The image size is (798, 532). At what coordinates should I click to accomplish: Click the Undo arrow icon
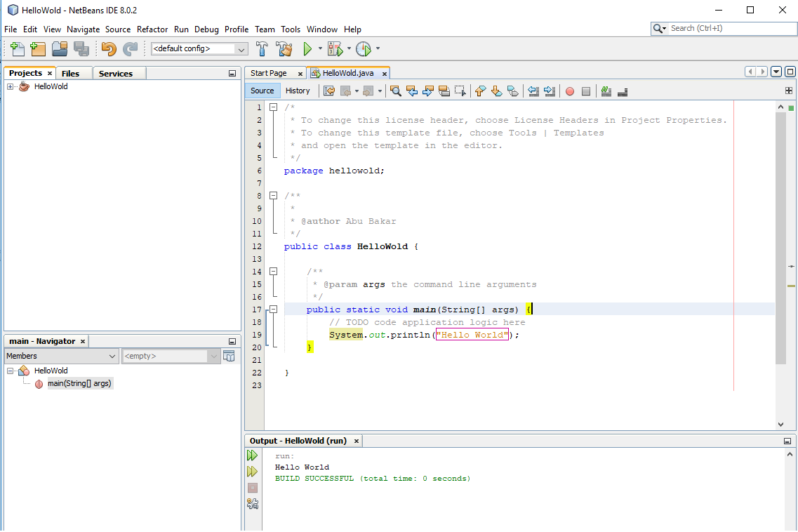[x=108, y=49]
